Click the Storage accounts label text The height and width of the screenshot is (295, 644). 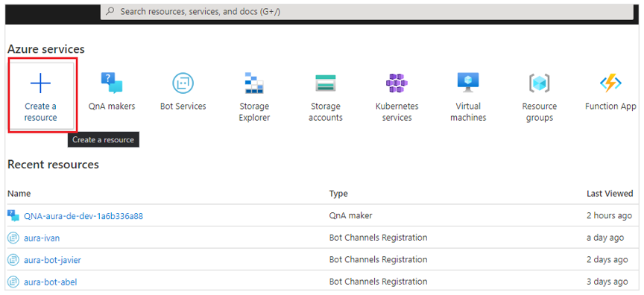325,112
